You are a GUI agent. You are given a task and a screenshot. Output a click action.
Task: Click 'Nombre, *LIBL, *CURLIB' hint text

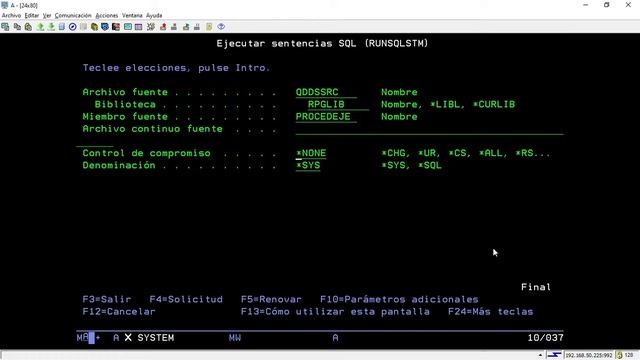448,104
